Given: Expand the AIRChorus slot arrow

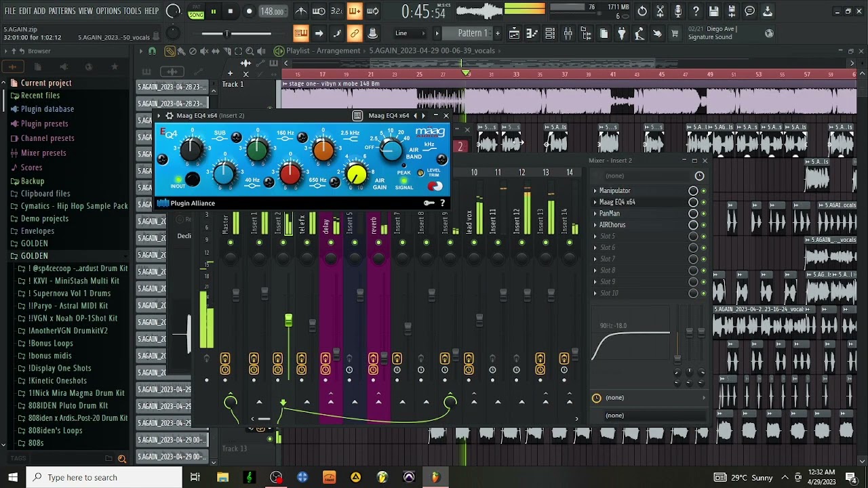Looking at the screenshot, I should [x=595, y=225].
